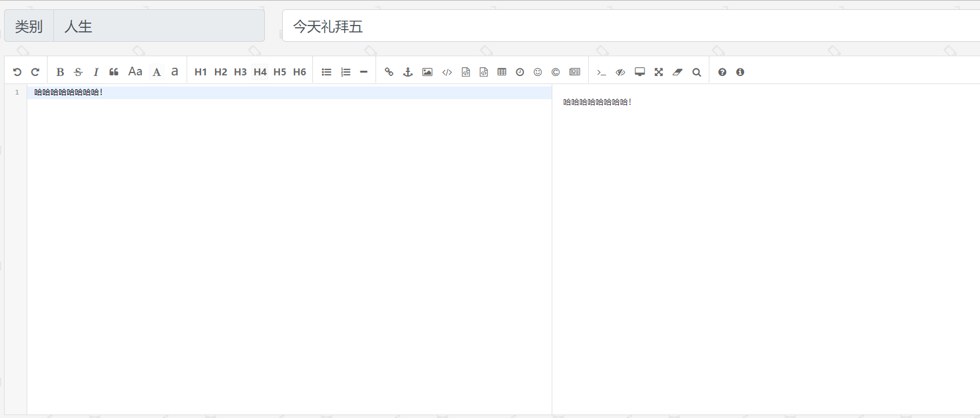Click line number 1 in gutter
The width and height of the screenshot is (980, 418).
click(17, 92)
